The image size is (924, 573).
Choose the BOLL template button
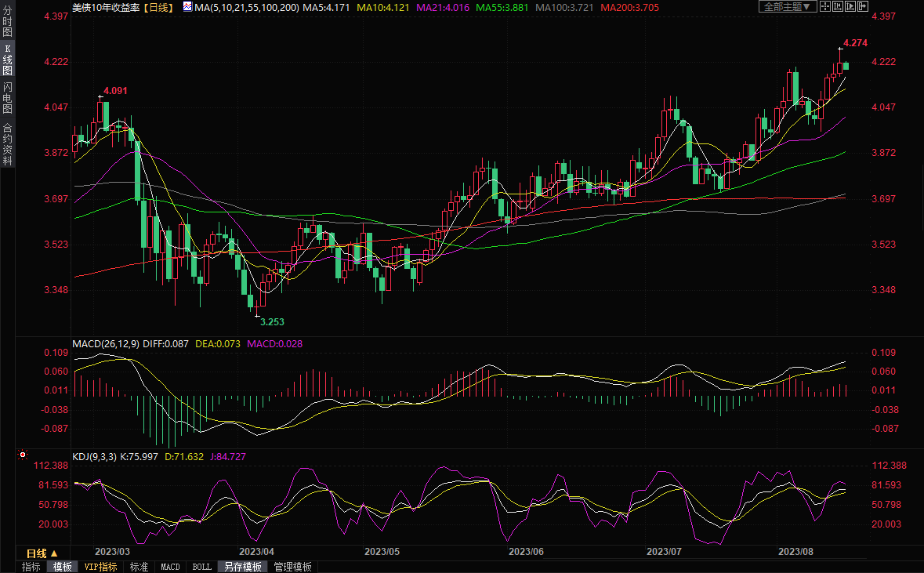point(201,567)
